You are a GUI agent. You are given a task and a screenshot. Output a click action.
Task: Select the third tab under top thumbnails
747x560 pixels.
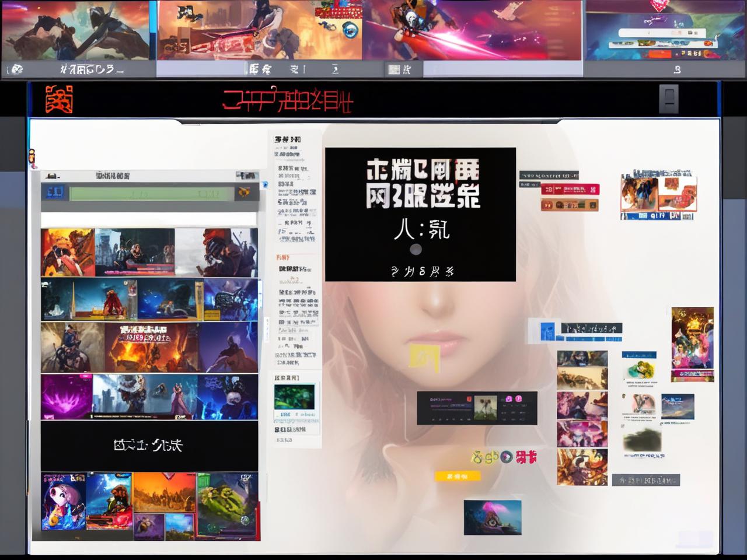(400, 69)
